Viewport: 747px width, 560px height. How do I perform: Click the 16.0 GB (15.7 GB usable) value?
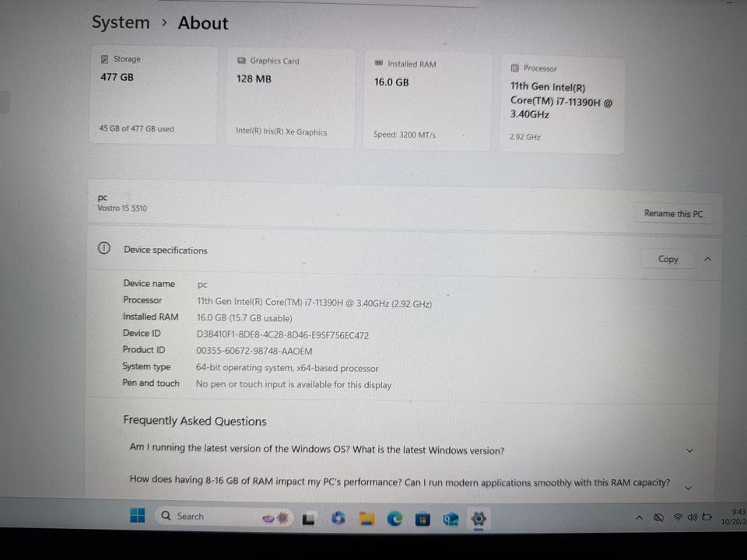[x=244, y=318]
